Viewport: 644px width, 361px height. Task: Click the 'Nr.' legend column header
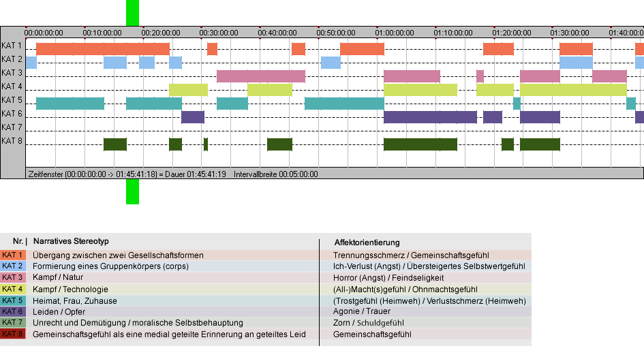tap(18, 242)
